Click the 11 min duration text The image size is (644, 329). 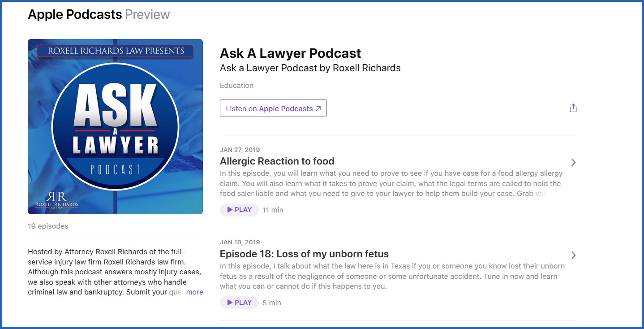pos(273,210)
